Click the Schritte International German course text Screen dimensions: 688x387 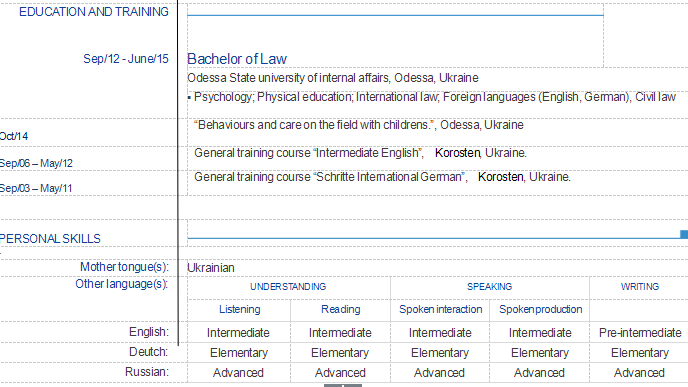(382, 177)
